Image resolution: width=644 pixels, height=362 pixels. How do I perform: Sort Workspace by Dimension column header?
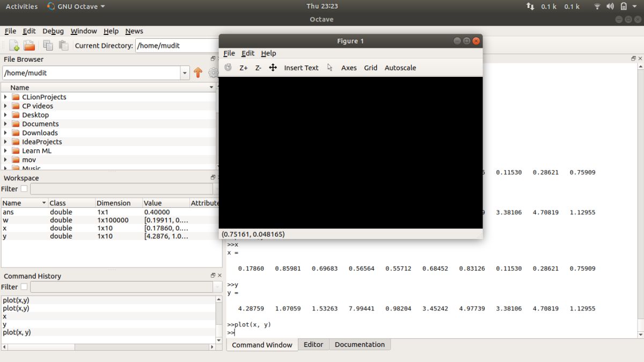118,203
